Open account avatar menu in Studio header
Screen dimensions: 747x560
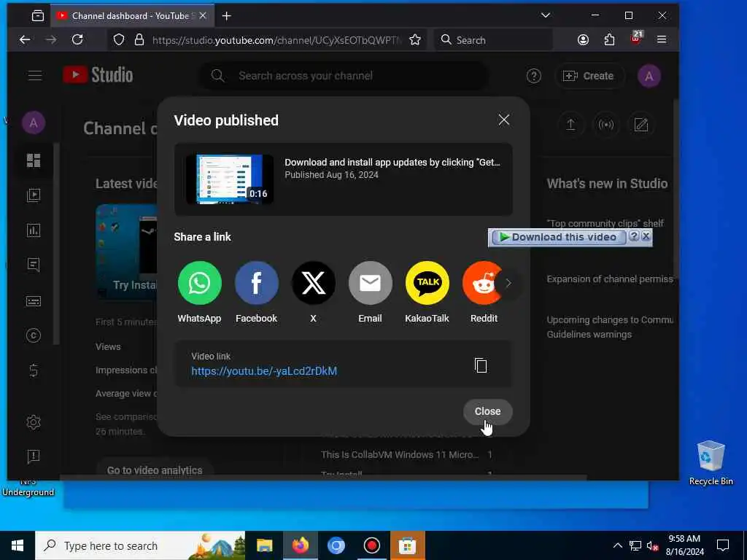click(649, 76)
